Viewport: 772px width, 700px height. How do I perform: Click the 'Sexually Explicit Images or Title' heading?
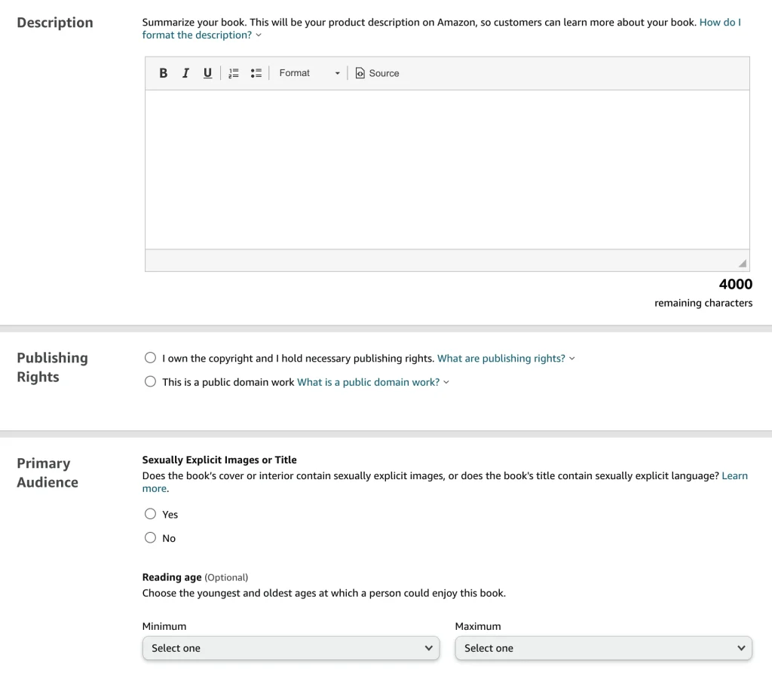click(x=219, y=460)
